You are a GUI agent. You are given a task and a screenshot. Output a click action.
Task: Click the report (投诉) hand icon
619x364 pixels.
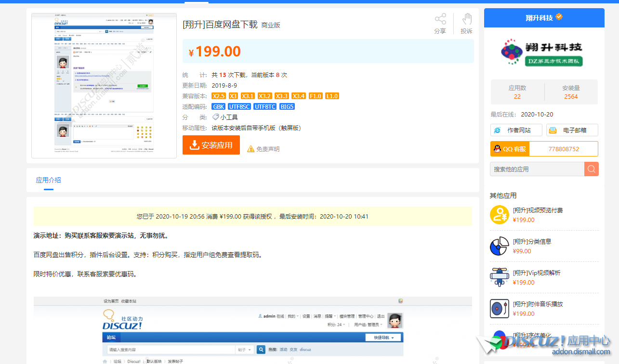tap(467, 19)
